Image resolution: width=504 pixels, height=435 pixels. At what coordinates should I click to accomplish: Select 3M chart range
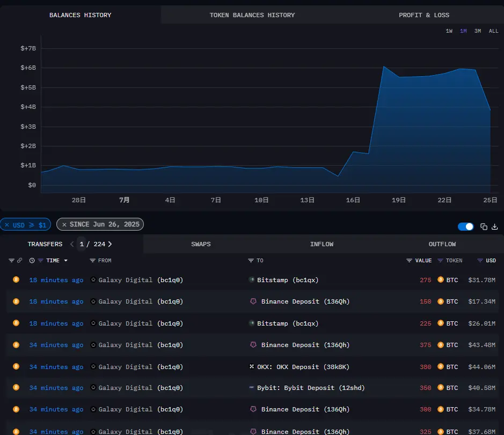tap(478, 31)
